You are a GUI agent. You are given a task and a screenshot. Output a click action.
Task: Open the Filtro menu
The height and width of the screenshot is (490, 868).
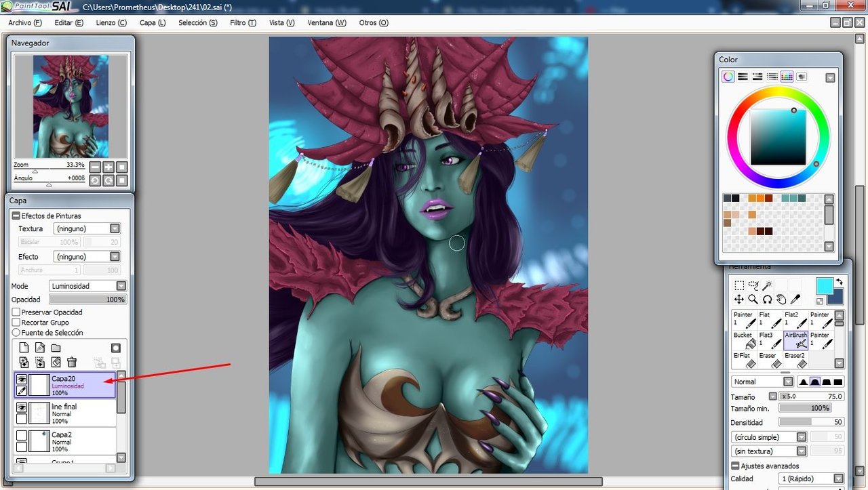tap(243, 22)
